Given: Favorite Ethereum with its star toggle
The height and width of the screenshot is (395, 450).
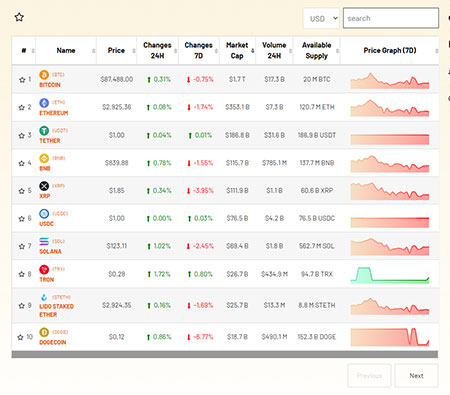Looking at the screenshot, I should click(x=22, y=107).
